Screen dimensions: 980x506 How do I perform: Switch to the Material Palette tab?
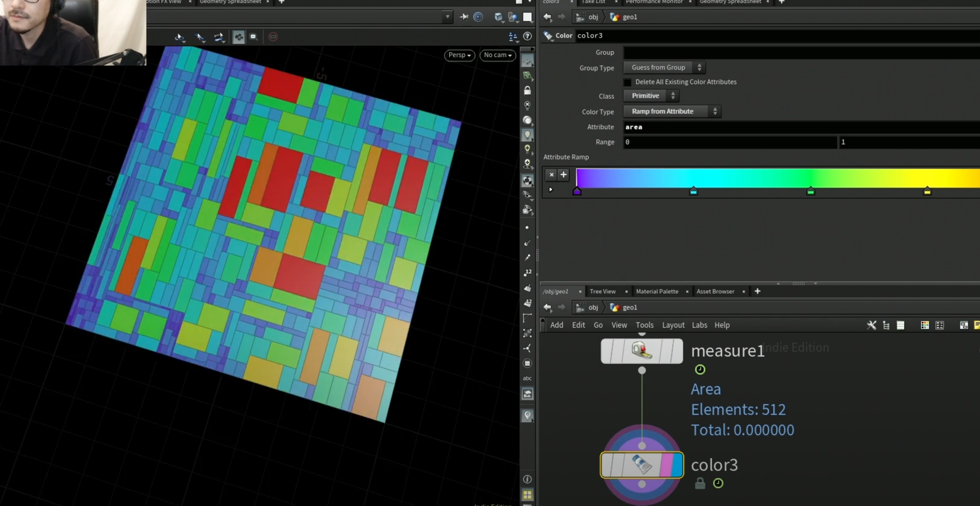[657, 291]
